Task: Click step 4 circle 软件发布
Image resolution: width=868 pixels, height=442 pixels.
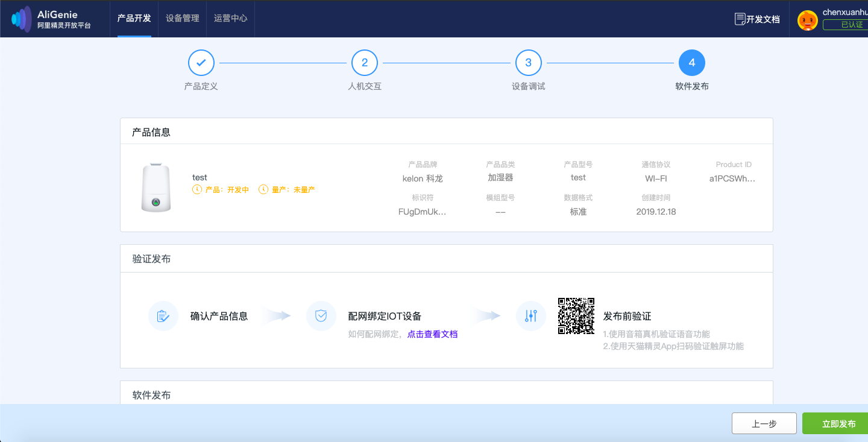Action: [x=692, y=63]
